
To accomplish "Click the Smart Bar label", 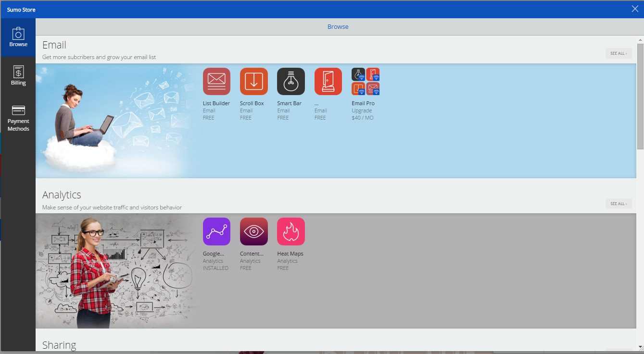I will [290, 103].
